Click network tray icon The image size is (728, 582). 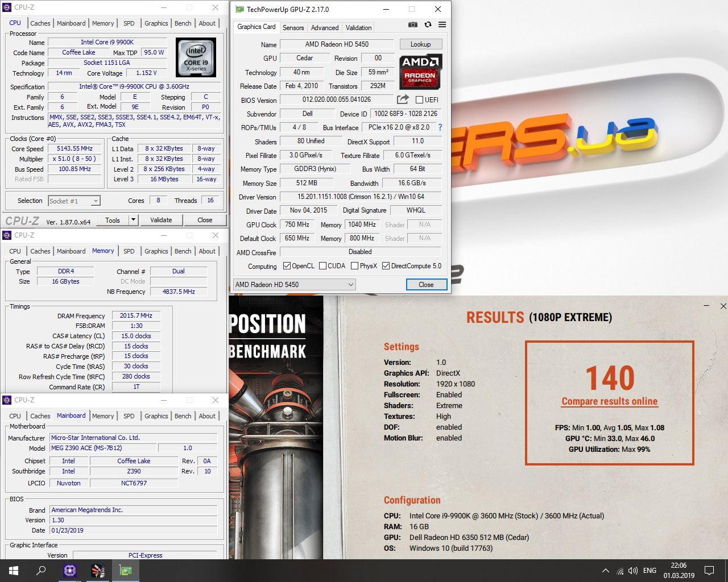620,571
